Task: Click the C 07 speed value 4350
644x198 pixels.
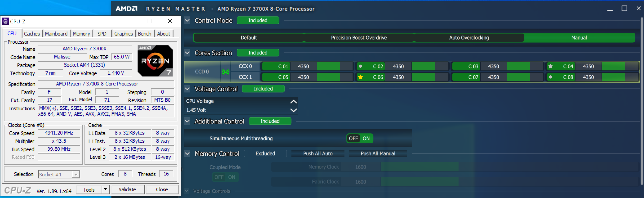Action: [493, 77]
